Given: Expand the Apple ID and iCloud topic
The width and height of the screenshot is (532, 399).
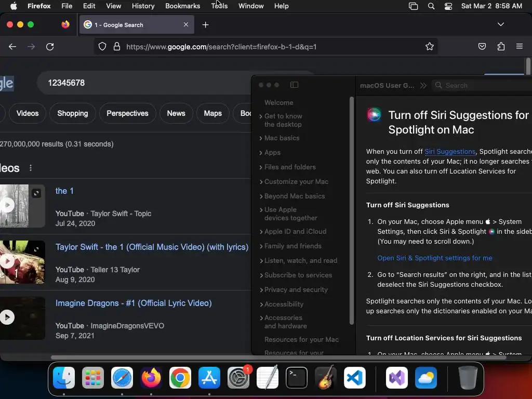Looking at the screenshot, I should [261, 232].
